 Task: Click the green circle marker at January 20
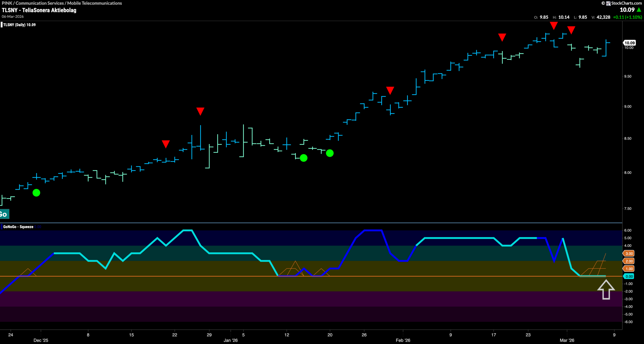330,153
